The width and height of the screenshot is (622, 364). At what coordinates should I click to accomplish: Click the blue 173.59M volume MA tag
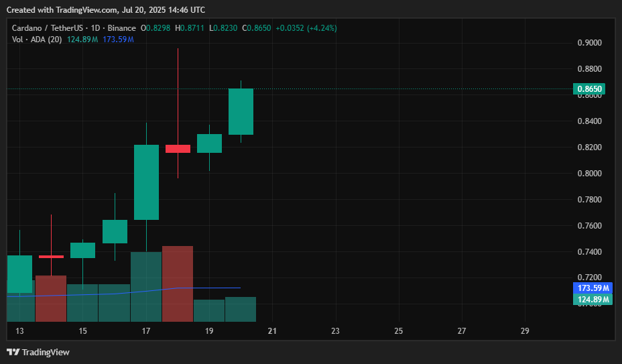593,288
